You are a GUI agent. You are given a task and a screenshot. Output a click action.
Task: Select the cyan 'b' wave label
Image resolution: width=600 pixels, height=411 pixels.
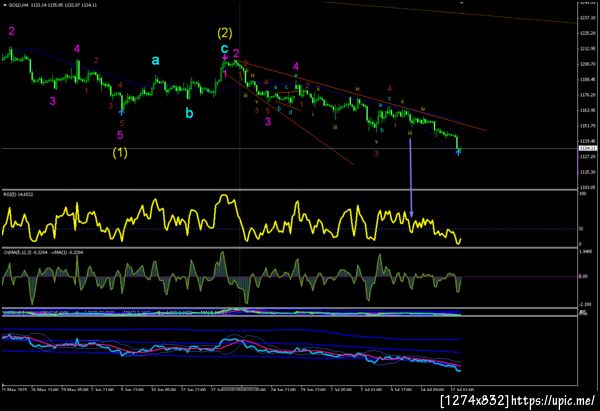click(x=189, y=113)
